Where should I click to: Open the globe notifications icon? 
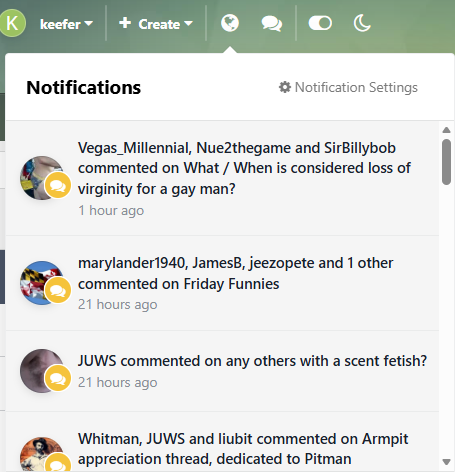230,23
